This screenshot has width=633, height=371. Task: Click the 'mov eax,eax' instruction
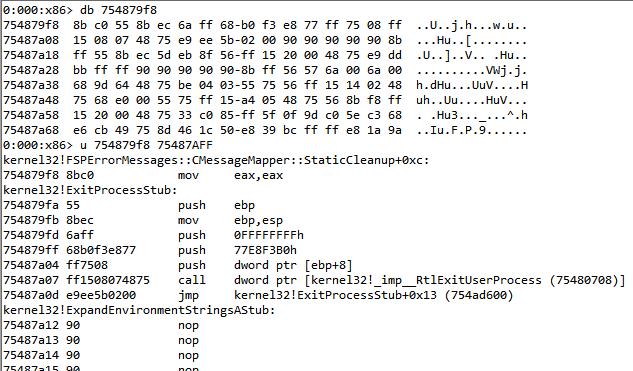pos(230,175)
